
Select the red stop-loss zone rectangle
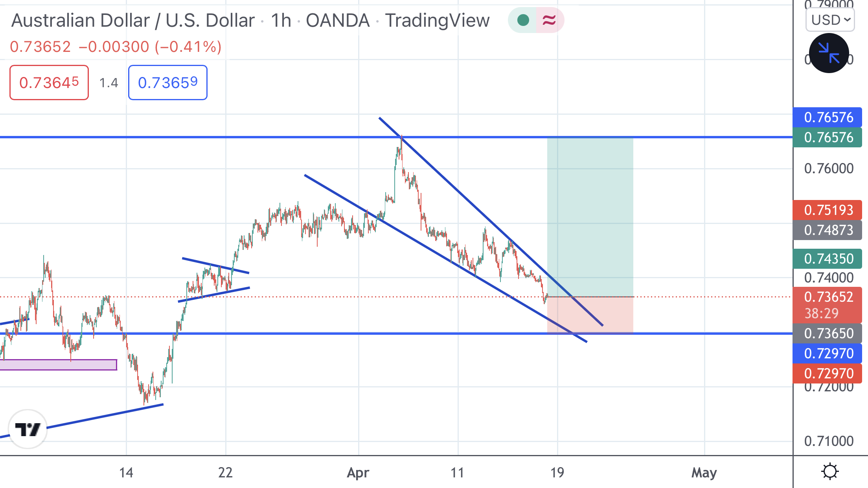point(617,314)
